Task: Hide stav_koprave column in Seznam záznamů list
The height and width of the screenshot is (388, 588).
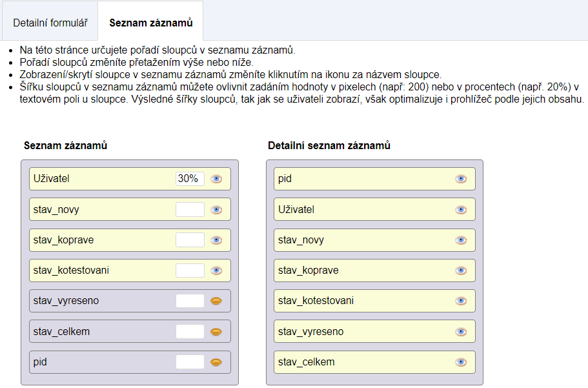Action: tap(216, 240)
